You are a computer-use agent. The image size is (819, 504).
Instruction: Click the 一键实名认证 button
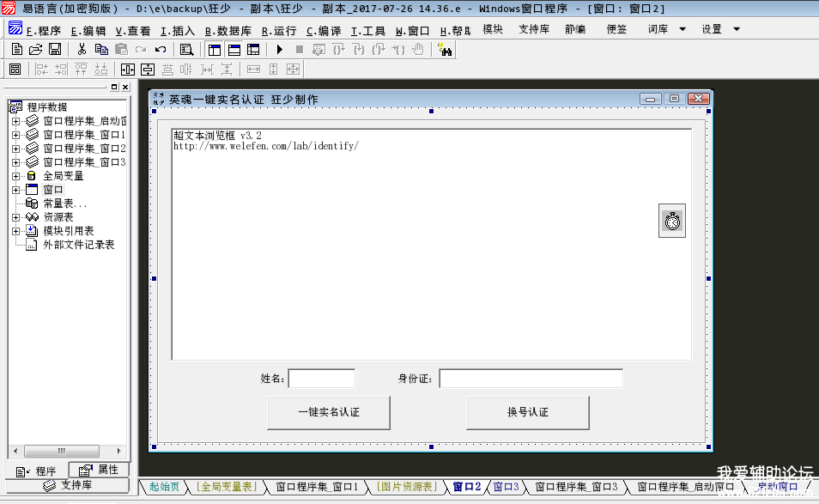coord(329,412)
